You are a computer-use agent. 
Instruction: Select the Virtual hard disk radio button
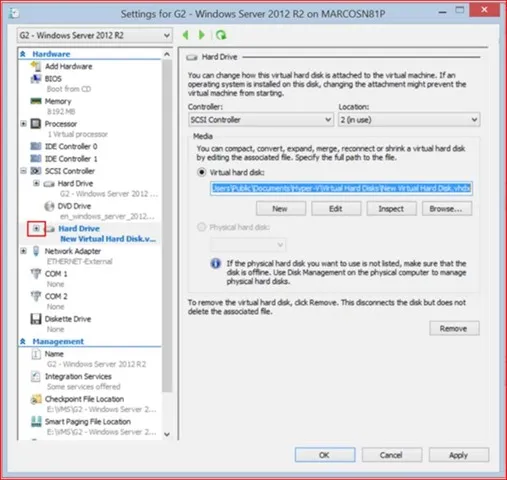[201, 172]
